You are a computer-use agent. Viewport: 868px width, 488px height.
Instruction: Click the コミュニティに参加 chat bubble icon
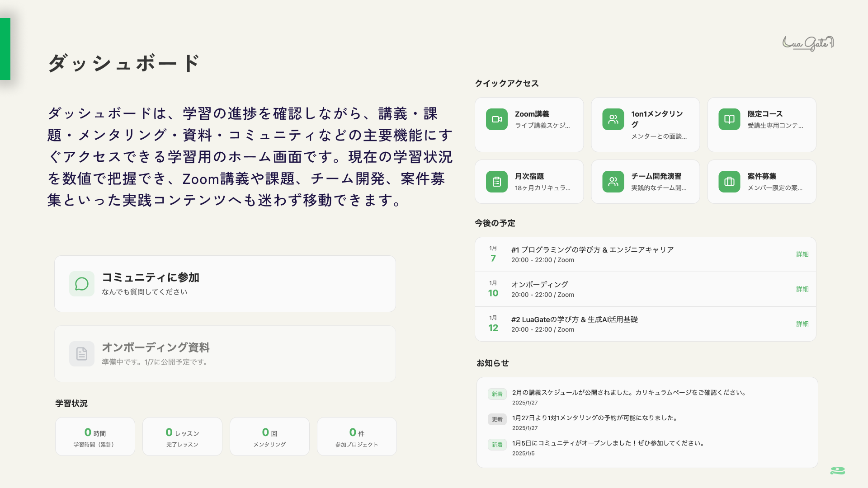click(82, 284)
